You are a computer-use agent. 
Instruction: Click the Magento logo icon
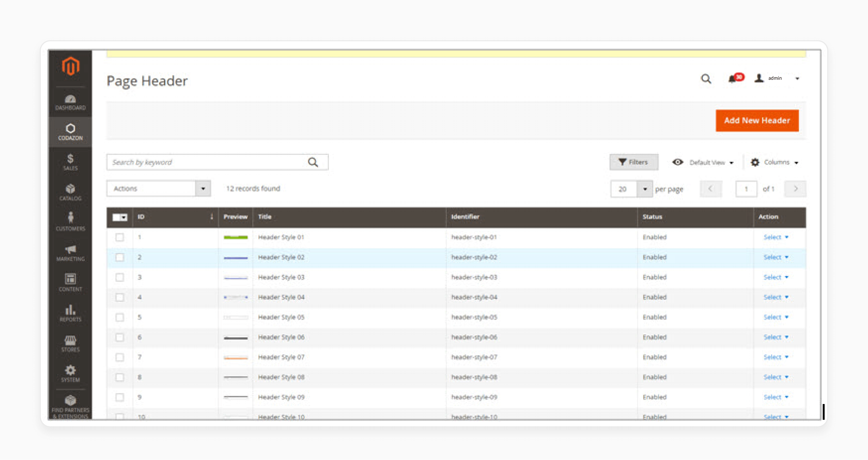(x=70, y=66)
